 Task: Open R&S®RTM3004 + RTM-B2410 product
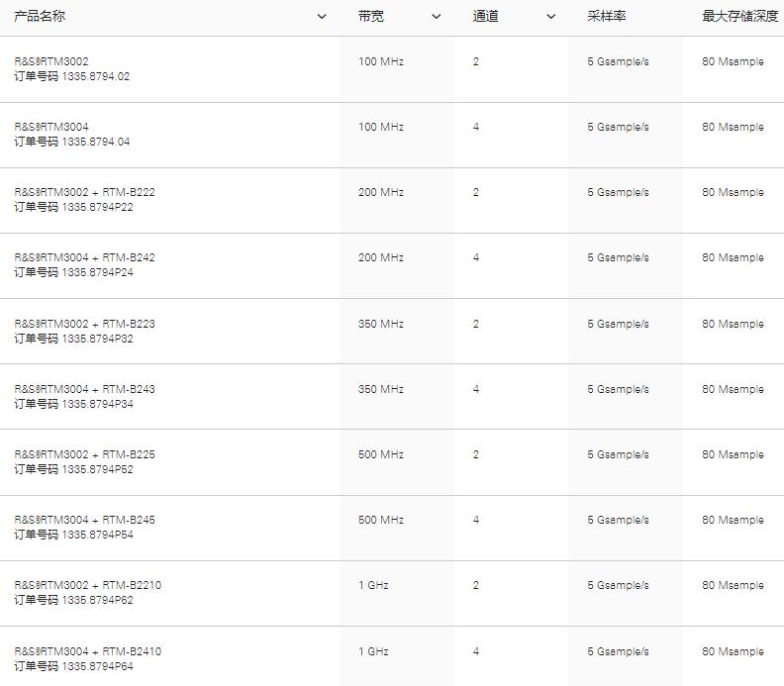(87, 651)
